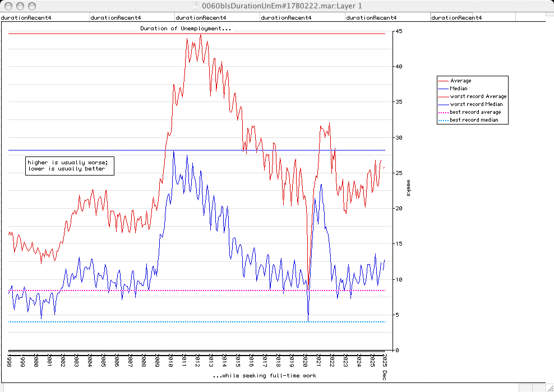The height and width of the screenshot is (392, 554).
Task: Select the second durationRecent4 tab from left
Action: (x=116, y=17)
